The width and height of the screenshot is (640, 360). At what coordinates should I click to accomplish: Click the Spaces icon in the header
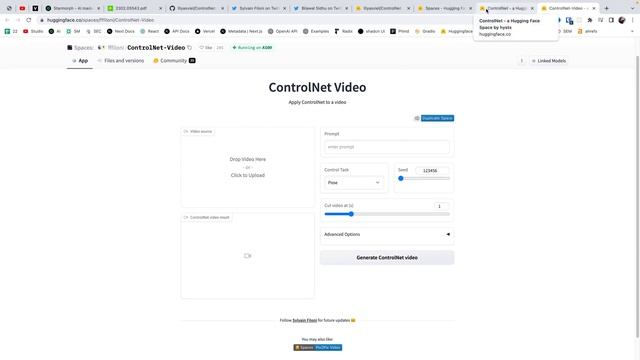pos(70,48)
